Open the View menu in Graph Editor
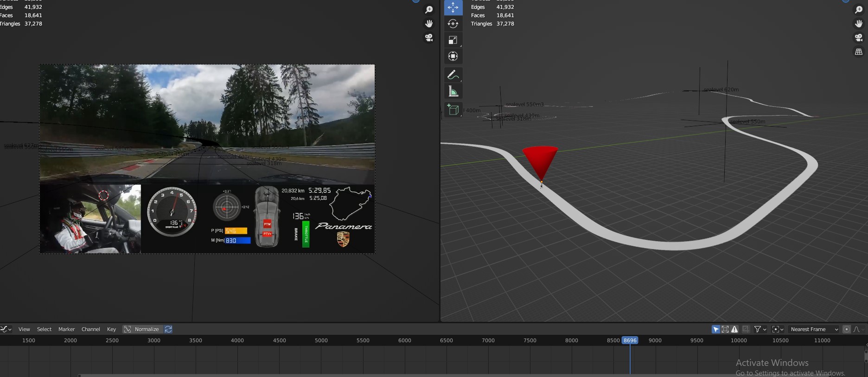 [24, 329]
